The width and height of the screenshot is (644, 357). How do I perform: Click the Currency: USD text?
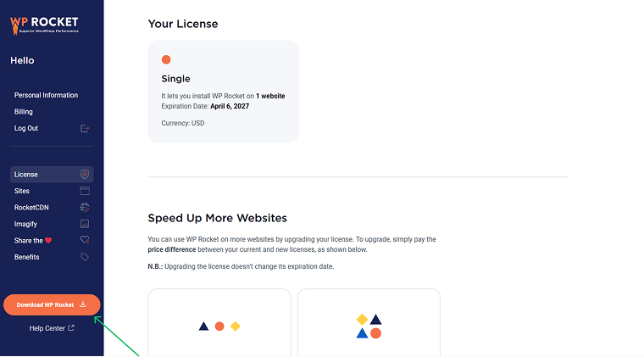pos(183,123)
